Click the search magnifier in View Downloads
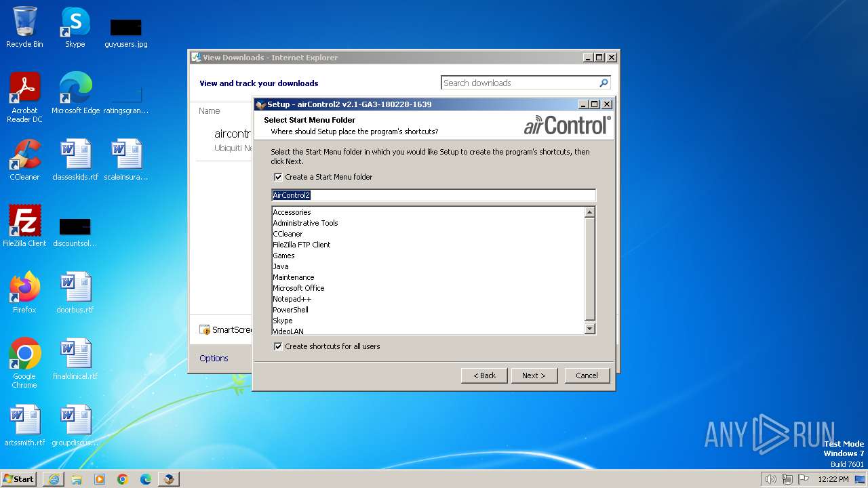The image size is (868, 488). [604, 83]
